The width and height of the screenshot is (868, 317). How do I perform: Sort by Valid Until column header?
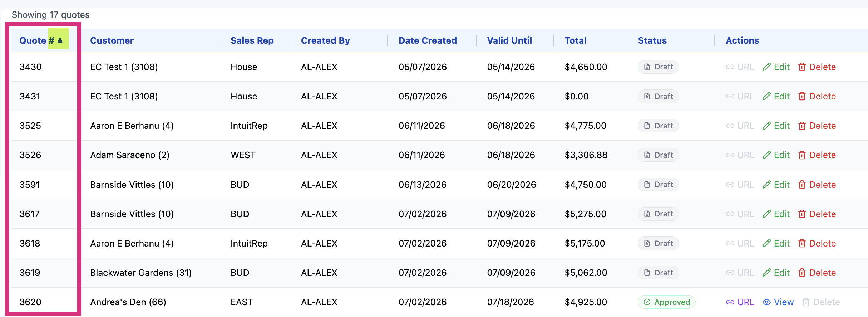pos(509,40)
